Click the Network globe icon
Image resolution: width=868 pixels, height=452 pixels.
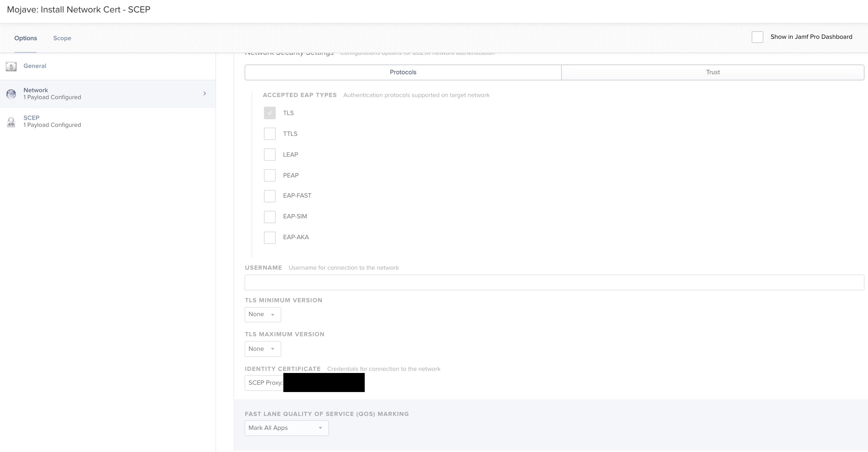(11, 94)
